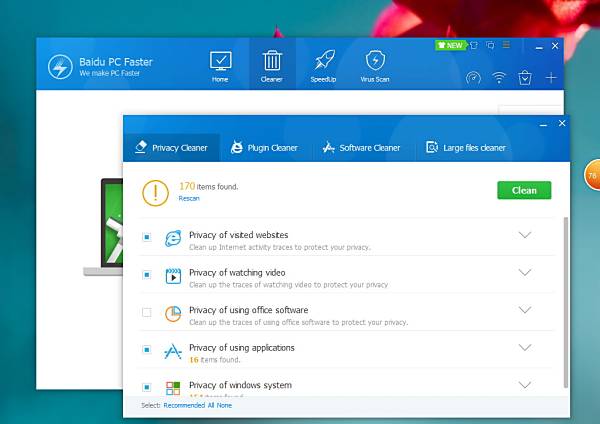
Task: Open the skin shirt icon in title bar
Action: click(474, 45)
